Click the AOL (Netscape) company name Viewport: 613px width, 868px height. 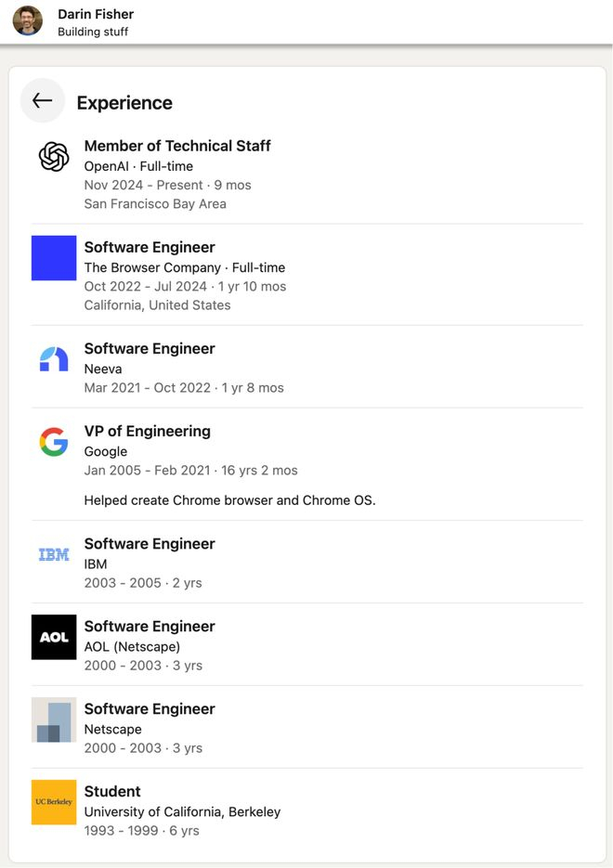point(132,646)
